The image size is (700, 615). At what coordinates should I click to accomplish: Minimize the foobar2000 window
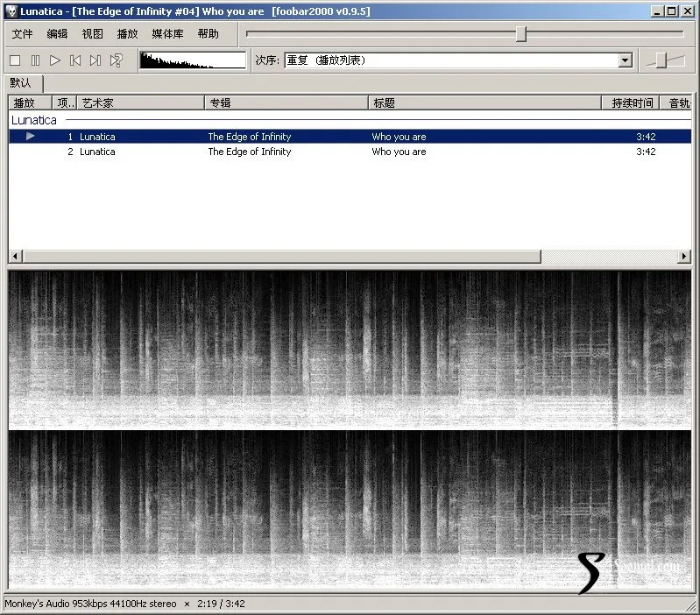657,11
